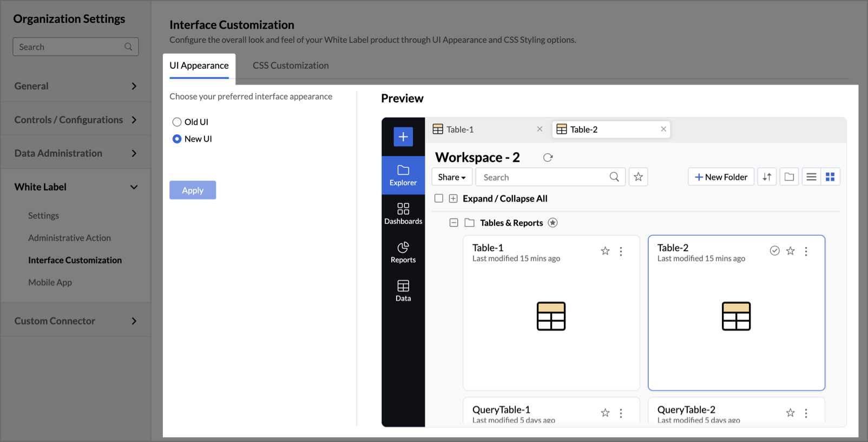Mark the Table-1 card as favorite
This screenshot has width=868, height=442.
pyautogui.click(x=605, y=251)
